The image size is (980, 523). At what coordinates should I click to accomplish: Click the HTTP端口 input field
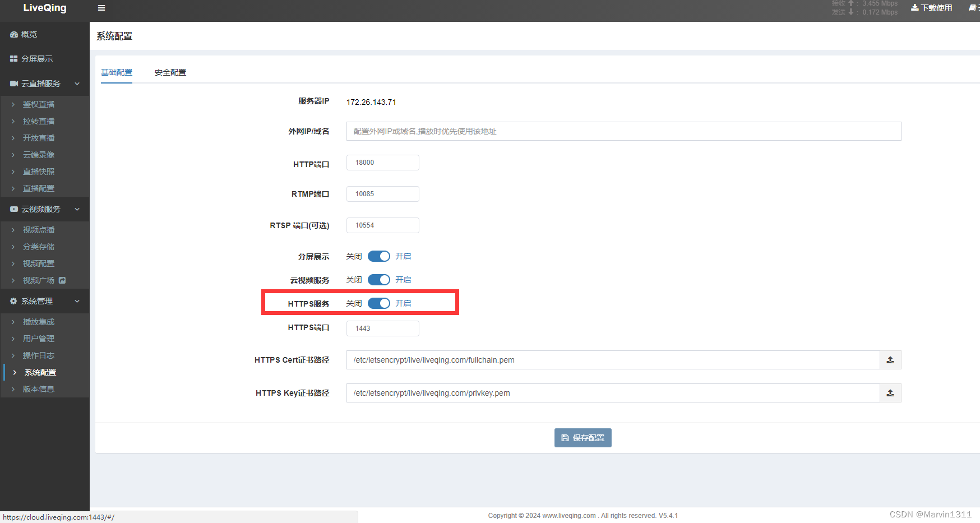[383, 163]
